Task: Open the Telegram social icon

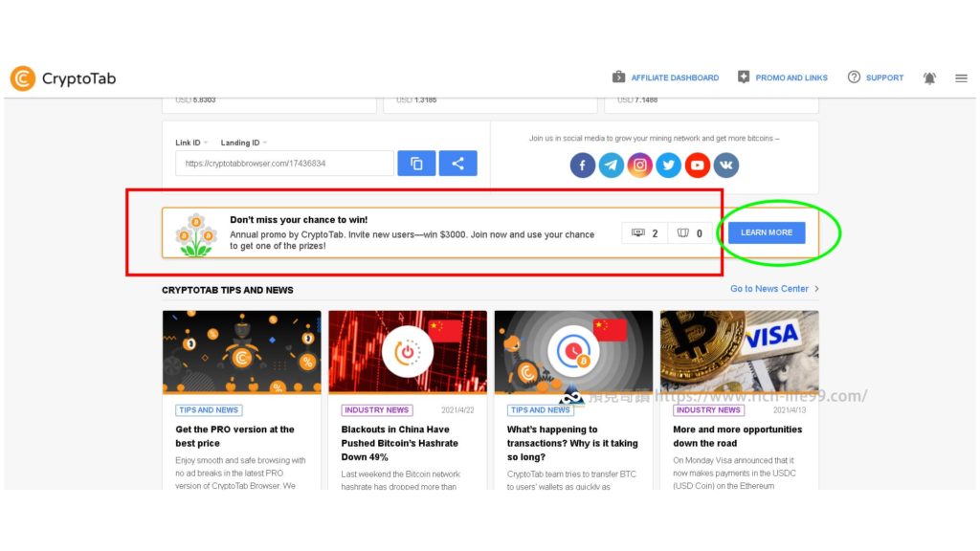Action: [x=612, y=165]
